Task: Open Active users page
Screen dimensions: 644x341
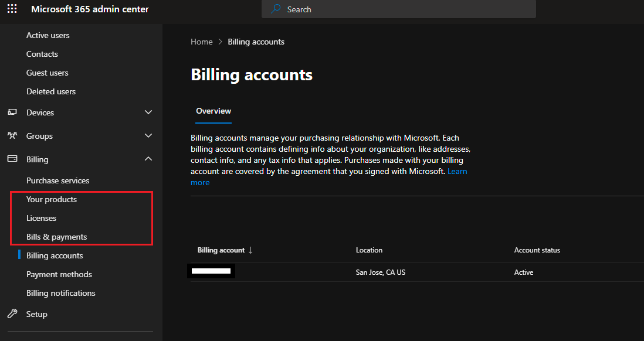Action: click(48, 35)
